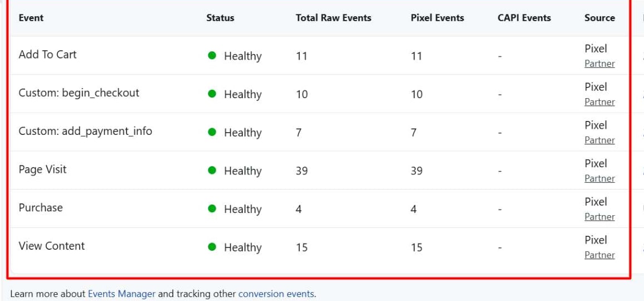Click green status dot for View Content

click(212, 247)
